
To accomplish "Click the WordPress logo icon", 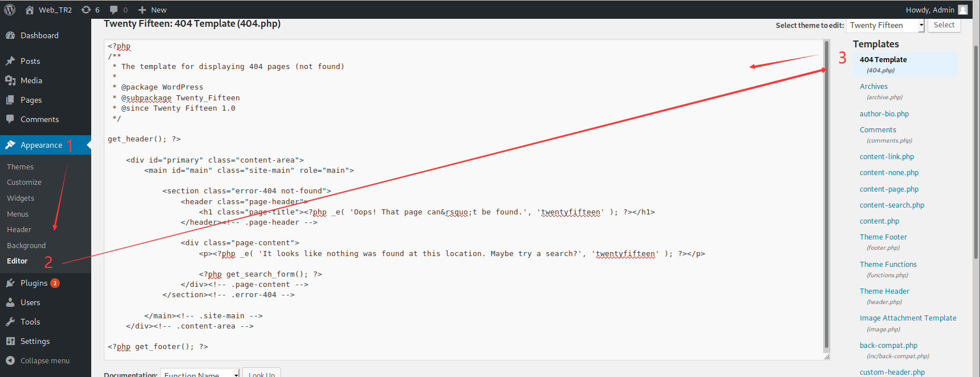I will (x=10, y=10).
